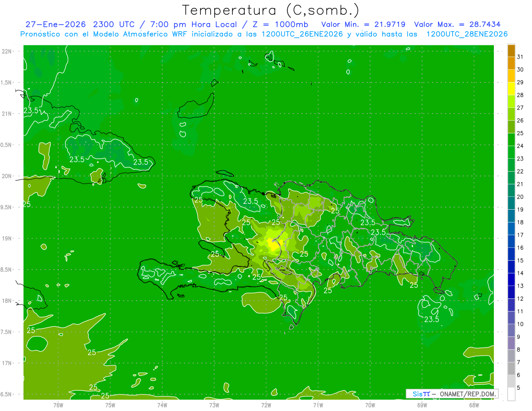
Task: Click the color scale value '28'
Action: (520, 95)
